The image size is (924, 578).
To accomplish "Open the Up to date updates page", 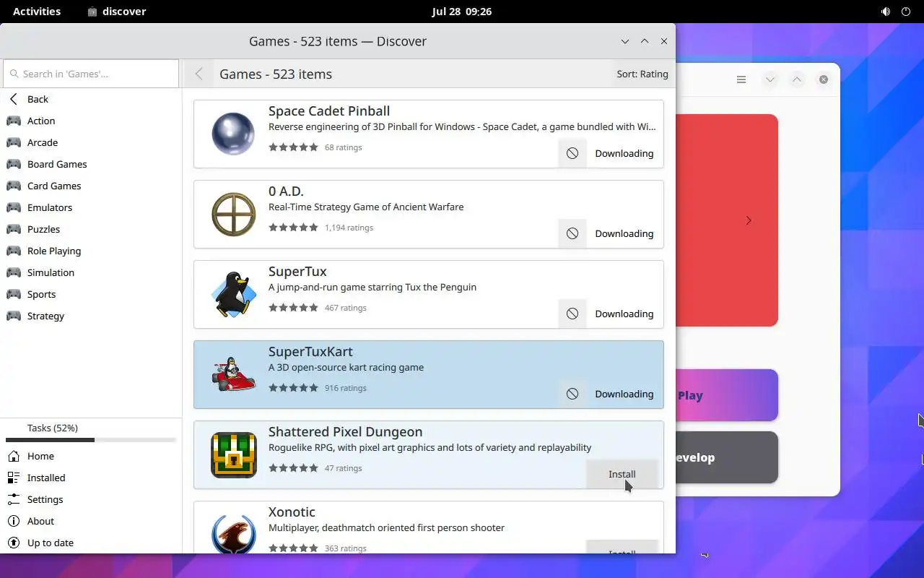I will 91,543.
